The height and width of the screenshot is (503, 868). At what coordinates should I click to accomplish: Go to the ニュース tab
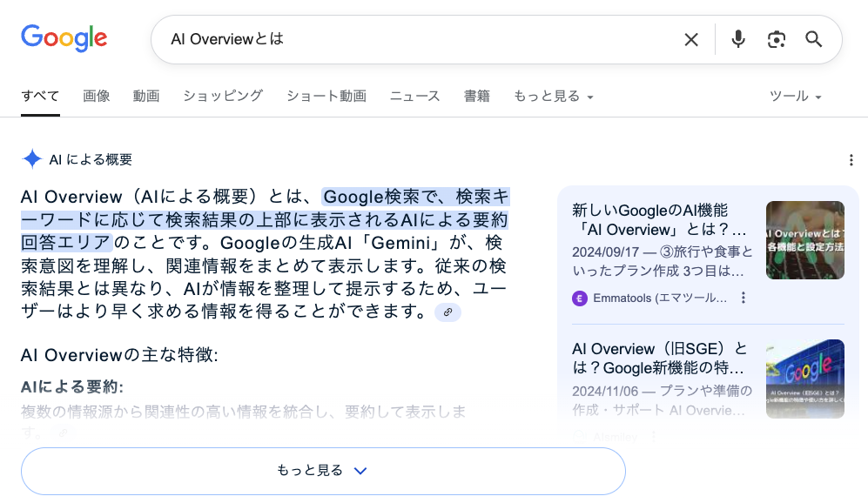coord(415,97)
